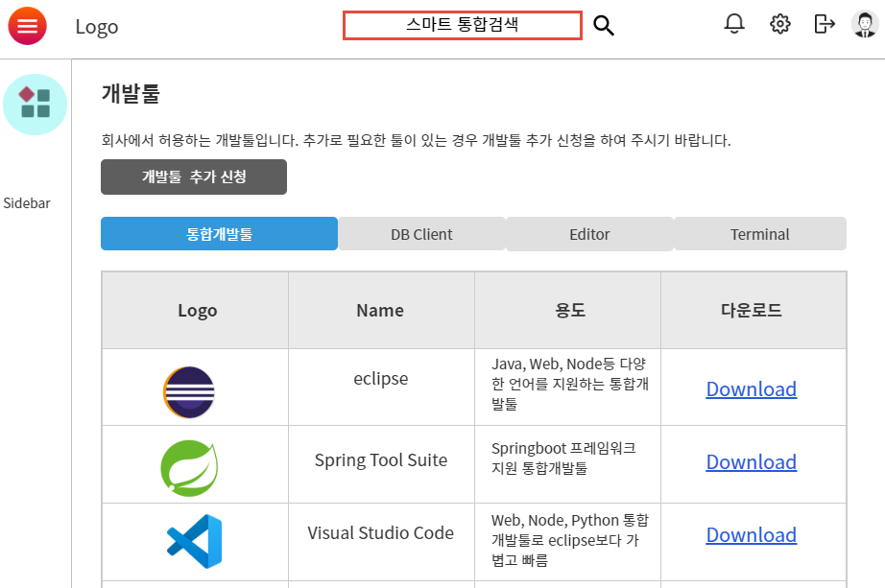Click Download link for Visual Studio Code
885x588 pixels.
752,535
